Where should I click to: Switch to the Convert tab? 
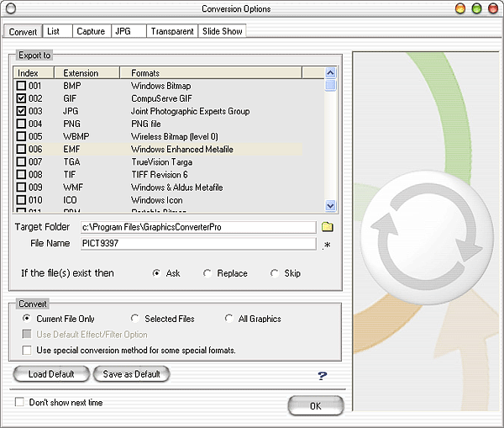coord(23,32)
